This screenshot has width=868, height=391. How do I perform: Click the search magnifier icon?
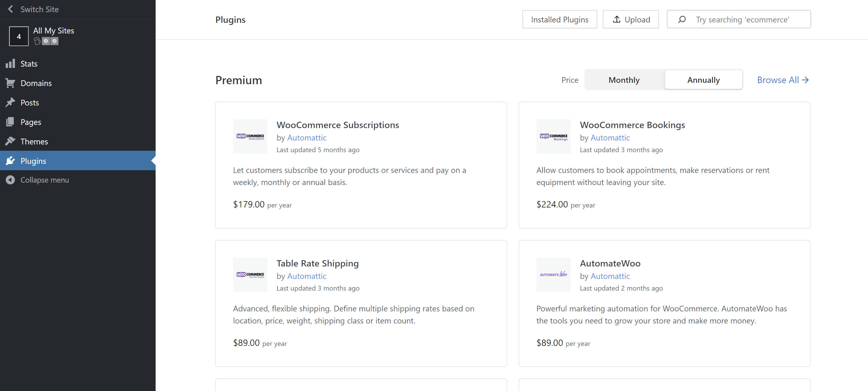(682, 19)
